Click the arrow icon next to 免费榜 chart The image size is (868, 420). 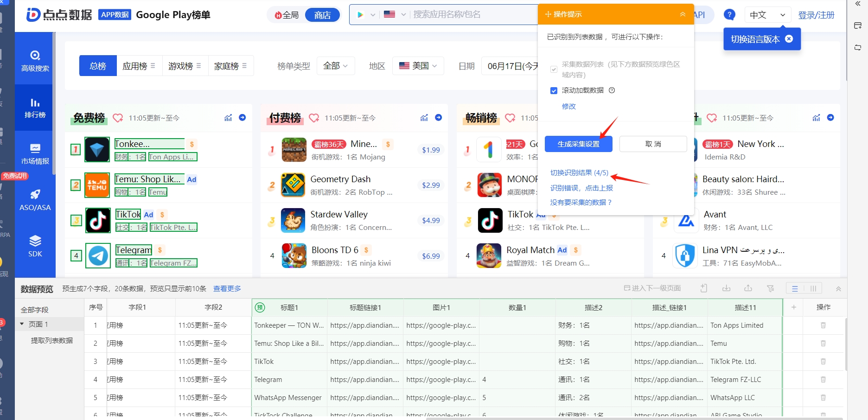(x=242, y=118)
